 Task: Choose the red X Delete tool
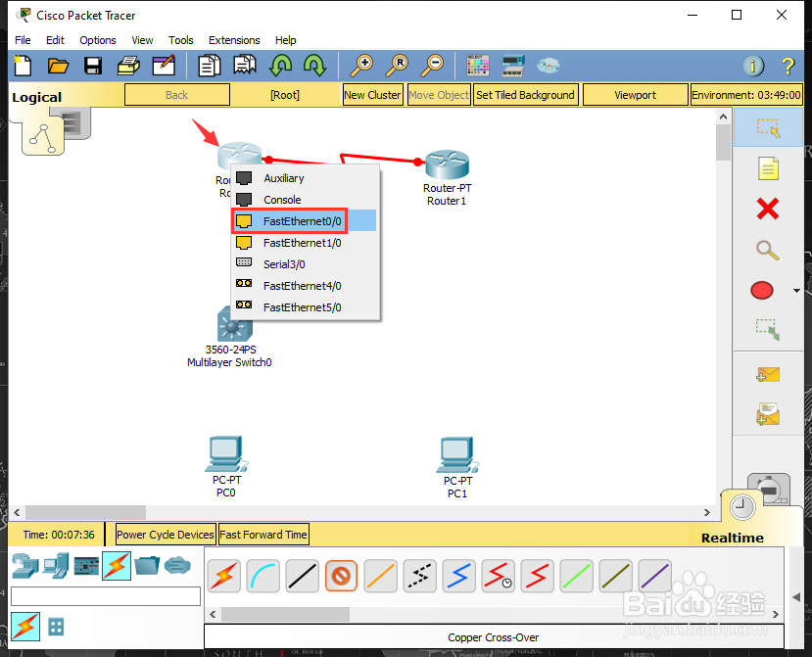[768, 210]
